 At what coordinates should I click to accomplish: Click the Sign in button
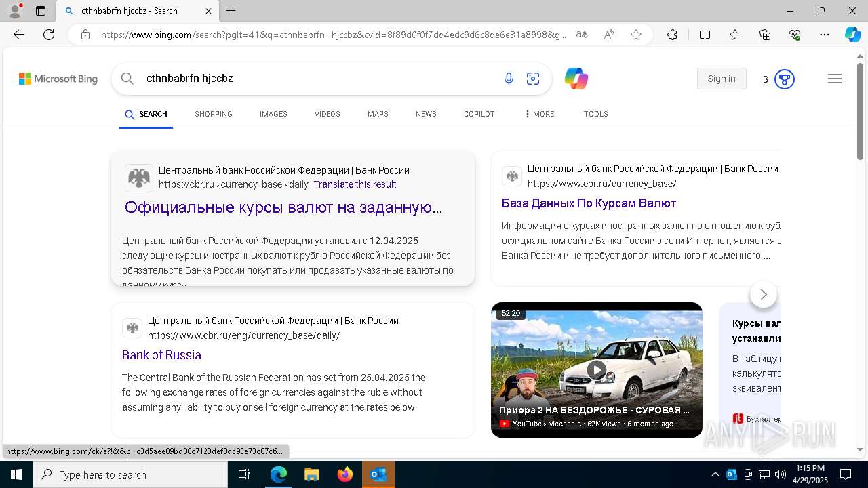[722, 79]
